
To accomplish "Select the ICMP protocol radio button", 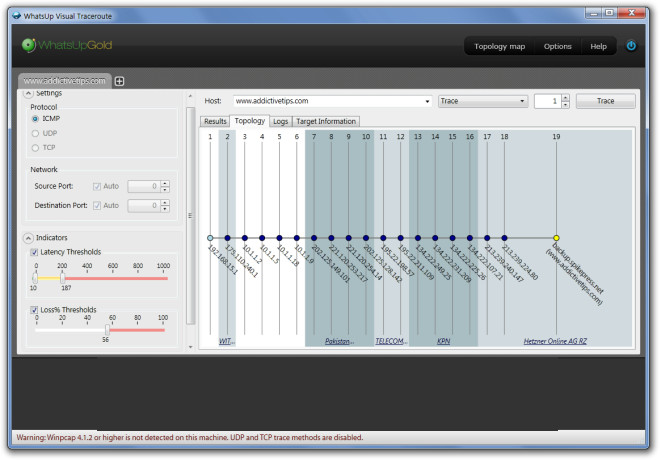I will (35, 119).
